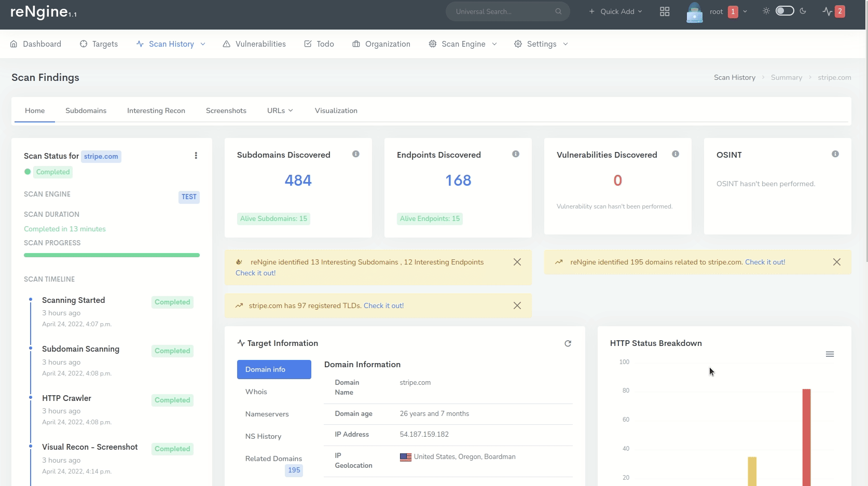Open the three-dot scan status options menu
The image size is (868, 486).
click(x=196, y=156)
